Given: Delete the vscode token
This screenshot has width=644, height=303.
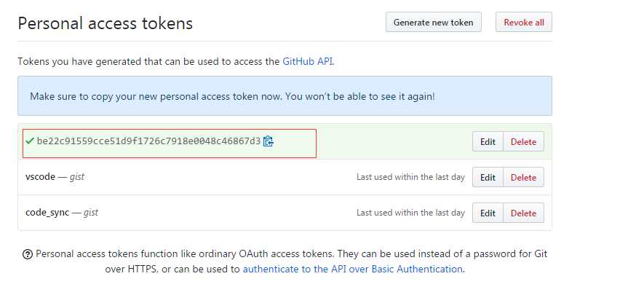Looking at the screenshot, I should click(x=523, y=178).
